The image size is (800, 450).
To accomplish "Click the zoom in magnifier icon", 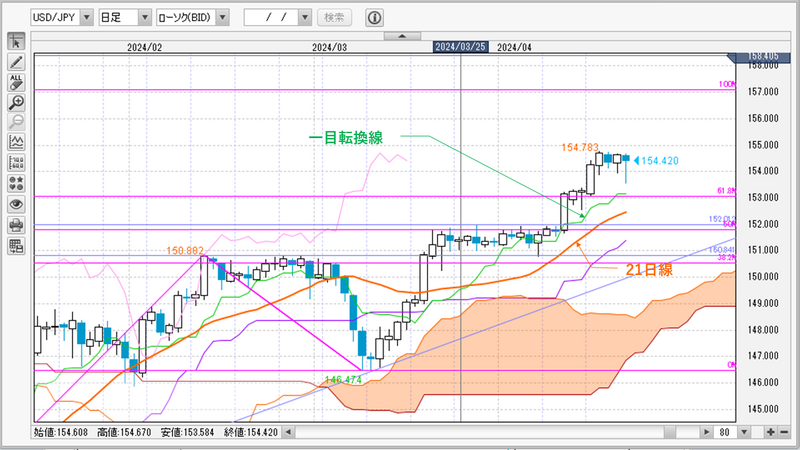I will click(x=16, y=103).
